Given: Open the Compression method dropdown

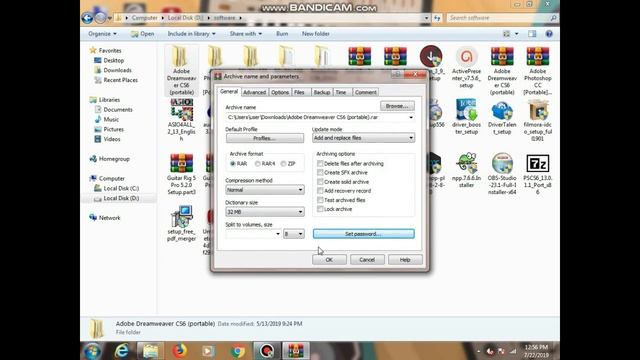Looking at the screenshot, I should (x=265, y=190).
